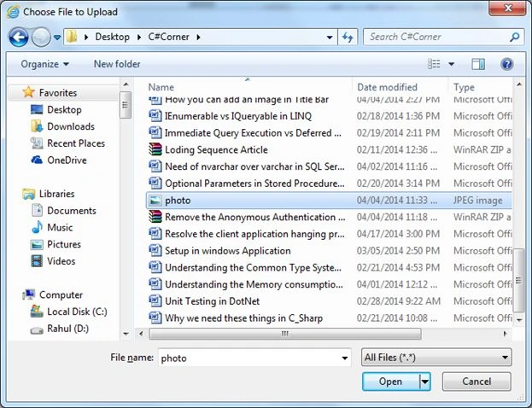Image resolution: width=532 pixels, height=408 pixels.
Task: Click the Change your view icon
Action: pyautogui.click(x=434, y=64)
